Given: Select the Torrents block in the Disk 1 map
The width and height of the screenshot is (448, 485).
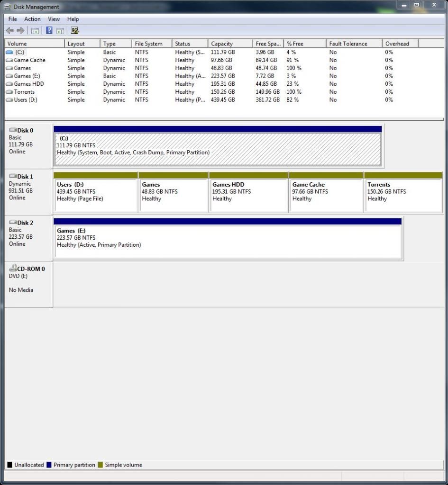Looking at the screenshot, I should click(x=403, y=192).
